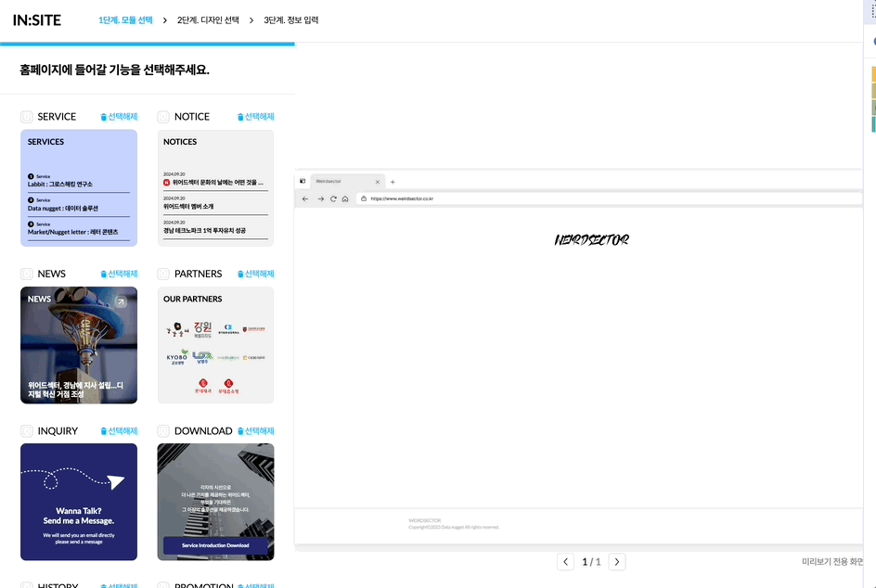Click 'Labbit : 그로스해킹 연구소' service row

[79, 181]
